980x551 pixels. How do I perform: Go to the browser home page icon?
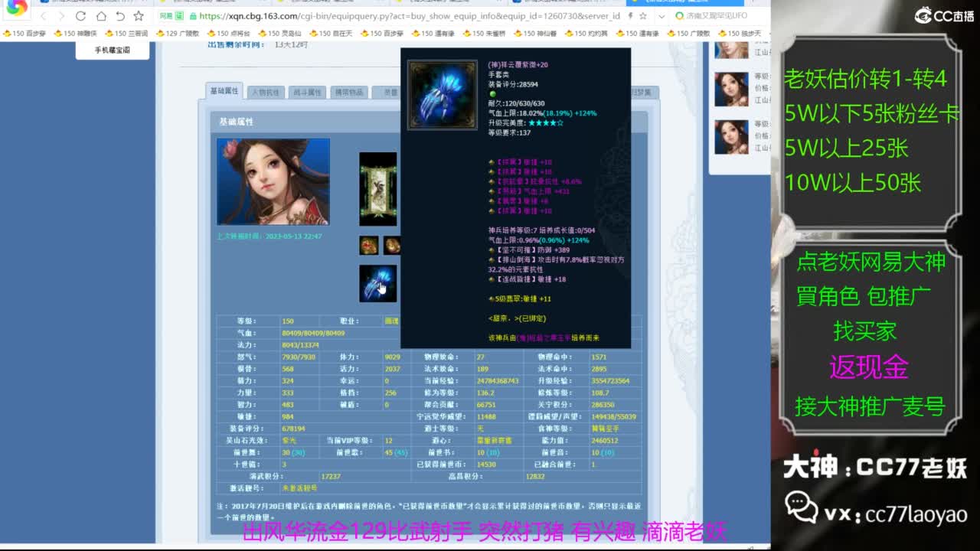pyautogui.click(x=101, y=16)
